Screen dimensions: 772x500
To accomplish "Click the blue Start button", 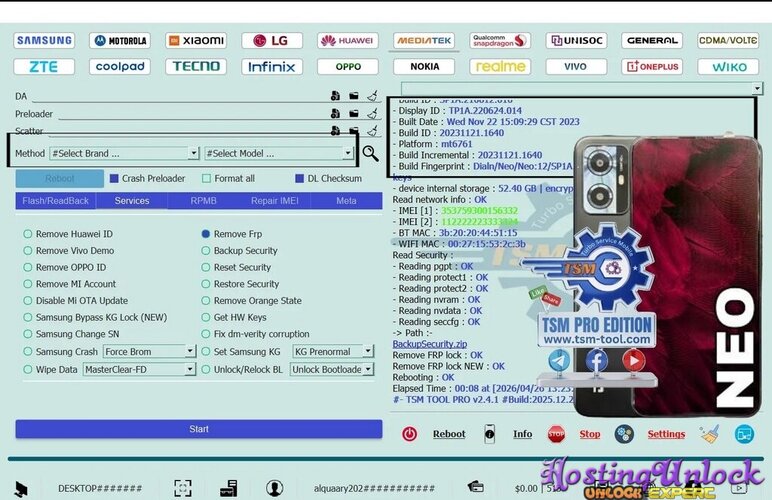I will tap(199, 429).
